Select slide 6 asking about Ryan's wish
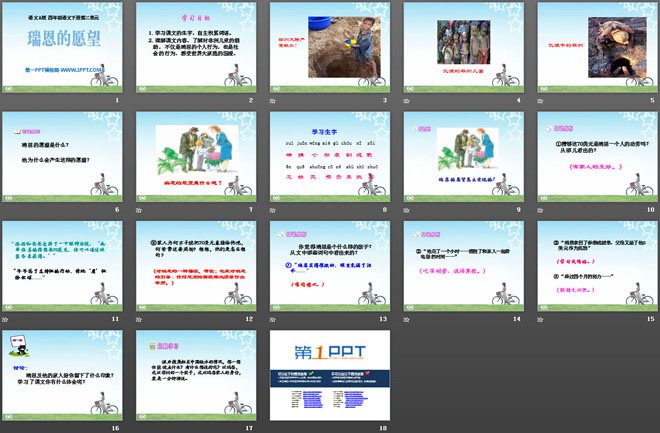The height and width of the screenshot is (433, 660). click(62, 157)
